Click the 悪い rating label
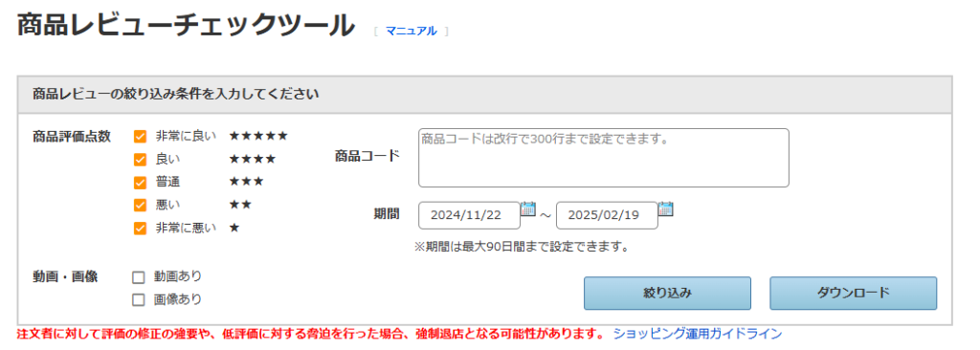This screenshot has width=980, height=350. tap(167, 205)
